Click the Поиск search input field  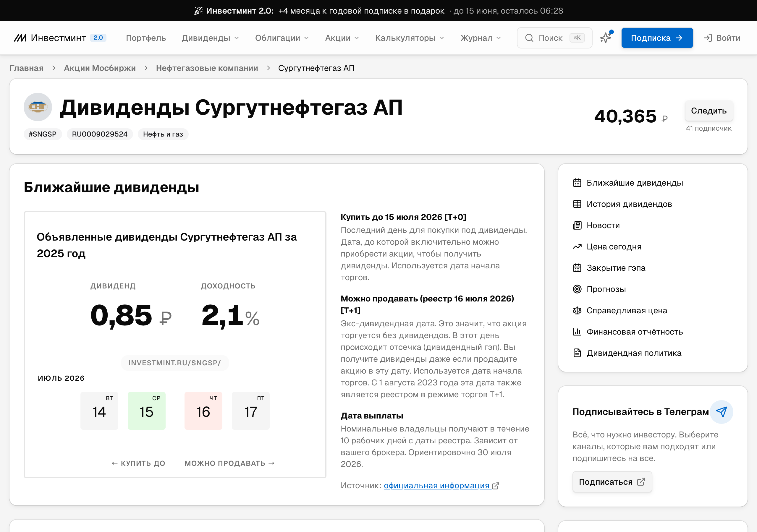coord(554,38)
